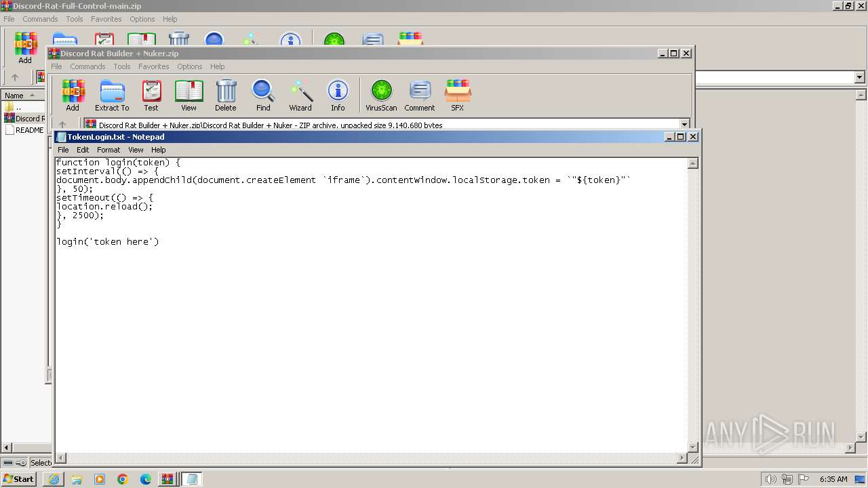Open the View toolbar icon

(x=189, y=95)
